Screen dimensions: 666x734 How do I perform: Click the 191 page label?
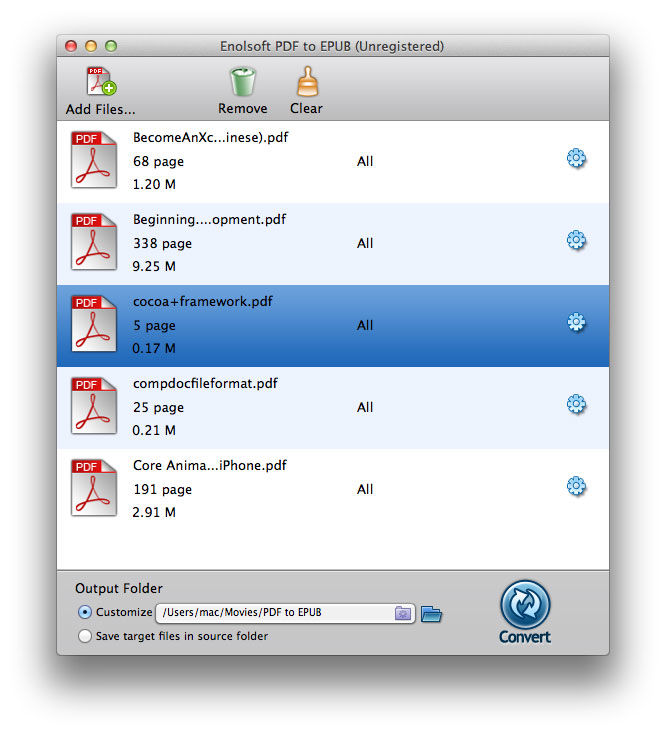coord(162,489)
